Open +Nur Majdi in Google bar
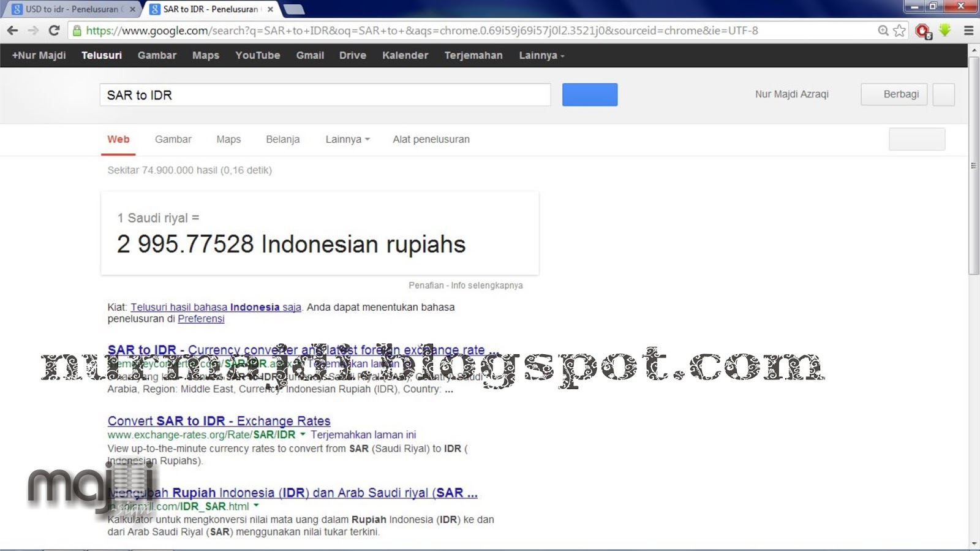This screenshot has height=551, width=980. pyautogui.click(x=39, y=55)
